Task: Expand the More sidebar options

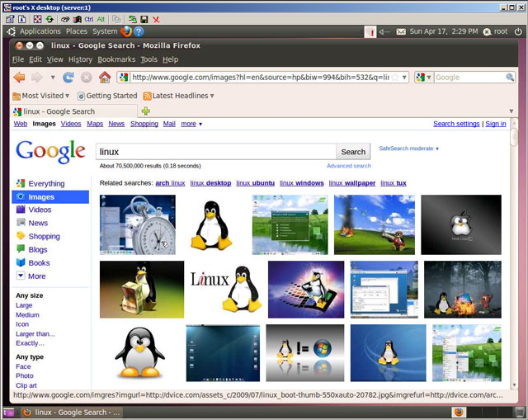Action: click(36, 276)
